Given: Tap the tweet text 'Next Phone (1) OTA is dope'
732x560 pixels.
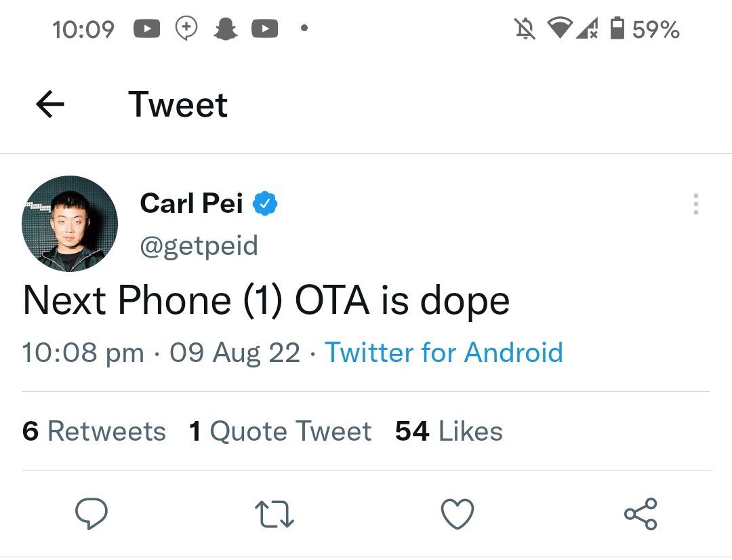Looking at the screenshot, I should 266,300.
